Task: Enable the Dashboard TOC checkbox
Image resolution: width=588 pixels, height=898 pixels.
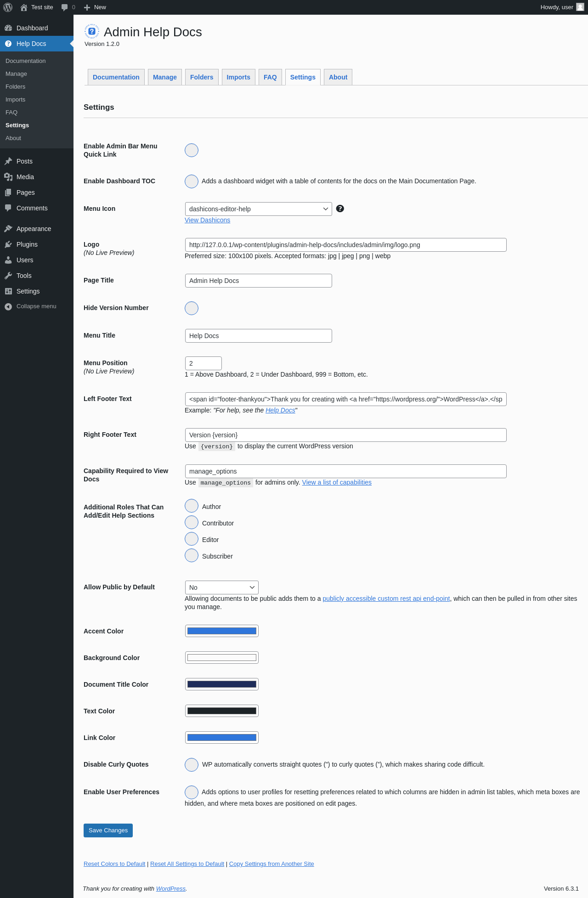Action: (192, 181)
